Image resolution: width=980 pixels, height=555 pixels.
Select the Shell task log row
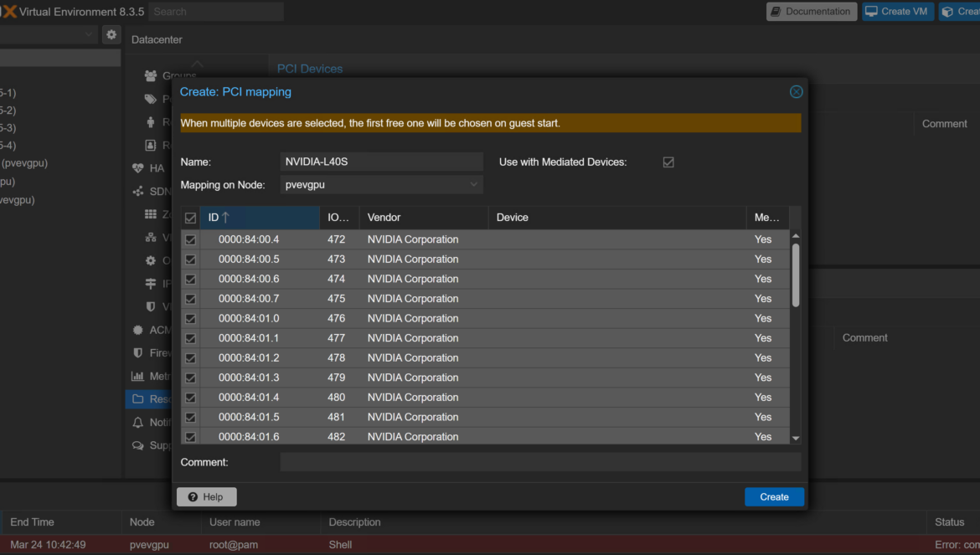(490, 544)
